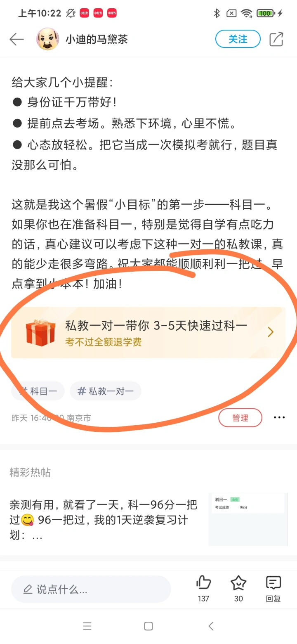Tap Android recent apps menu icon
Image resolution: width=297 pixels, height=644 pixels.
[87, 626]
